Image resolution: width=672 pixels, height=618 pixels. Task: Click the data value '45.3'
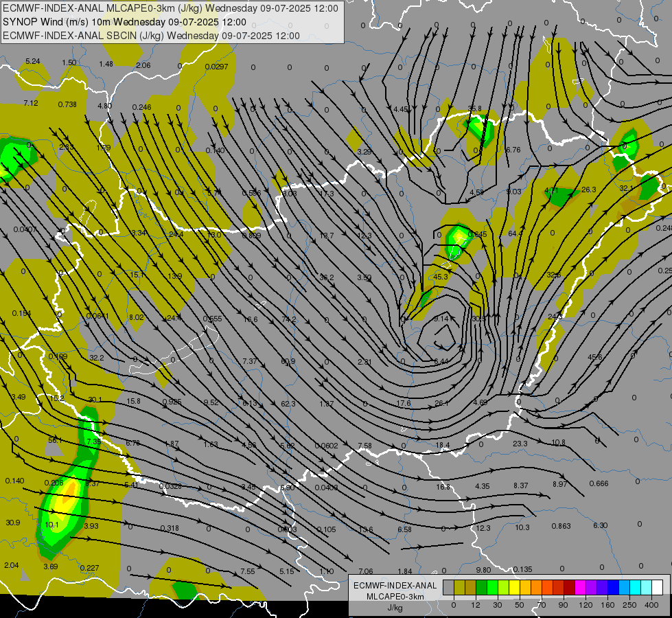pyautogui.click(x=441, y=277)
